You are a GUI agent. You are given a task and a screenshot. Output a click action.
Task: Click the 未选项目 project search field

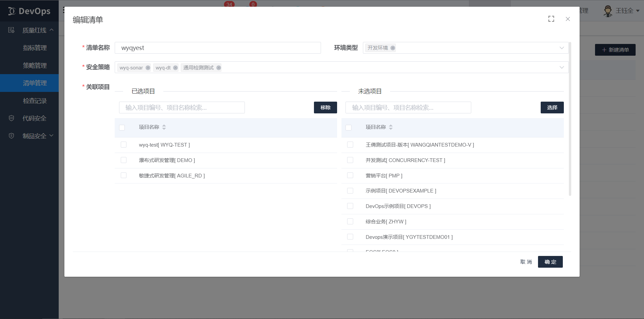408,107
